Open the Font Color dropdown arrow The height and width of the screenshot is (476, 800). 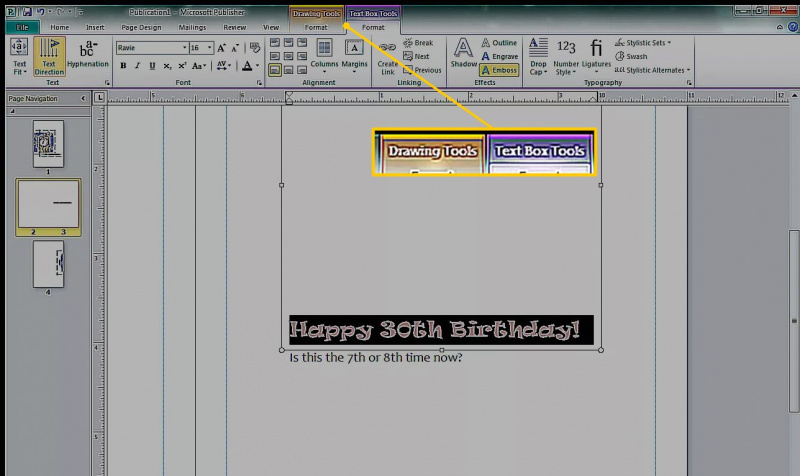257,66
